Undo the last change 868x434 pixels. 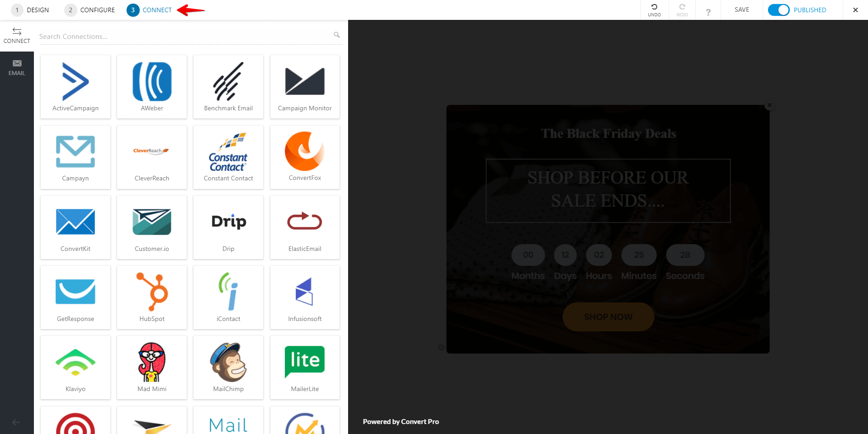point(654,10)
